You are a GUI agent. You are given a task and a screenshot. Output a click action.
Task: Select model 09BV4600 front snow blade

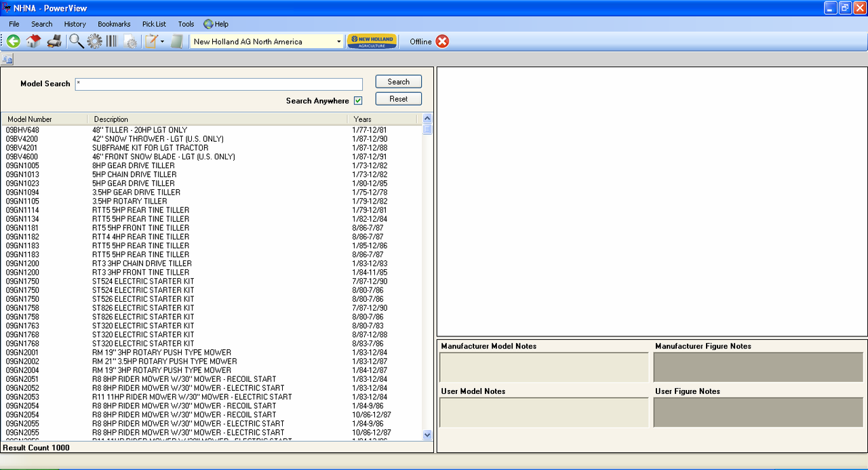click(x=212, y=157)
